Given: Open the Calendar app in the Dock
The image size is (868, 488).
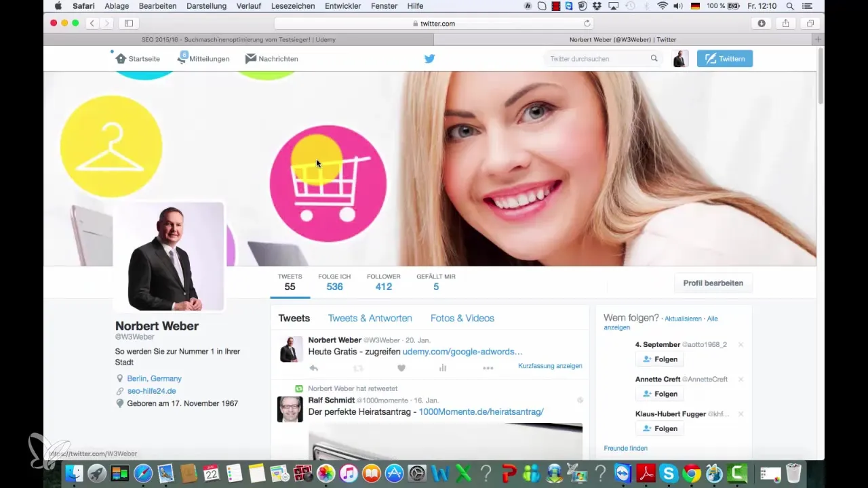Looking at the screenshot, I should 212,473.
